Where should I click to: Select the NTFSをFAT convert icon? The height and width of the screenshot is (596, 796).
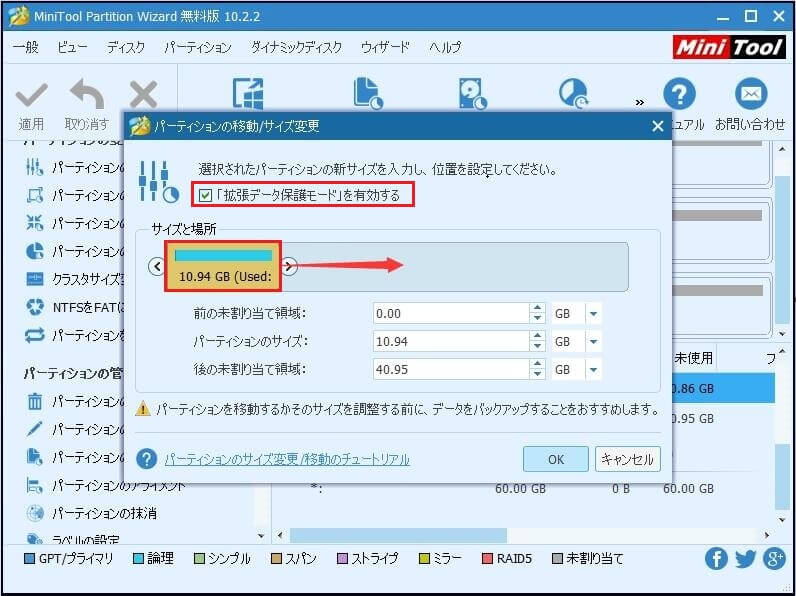pyautogui.click(x=35, y=307)
